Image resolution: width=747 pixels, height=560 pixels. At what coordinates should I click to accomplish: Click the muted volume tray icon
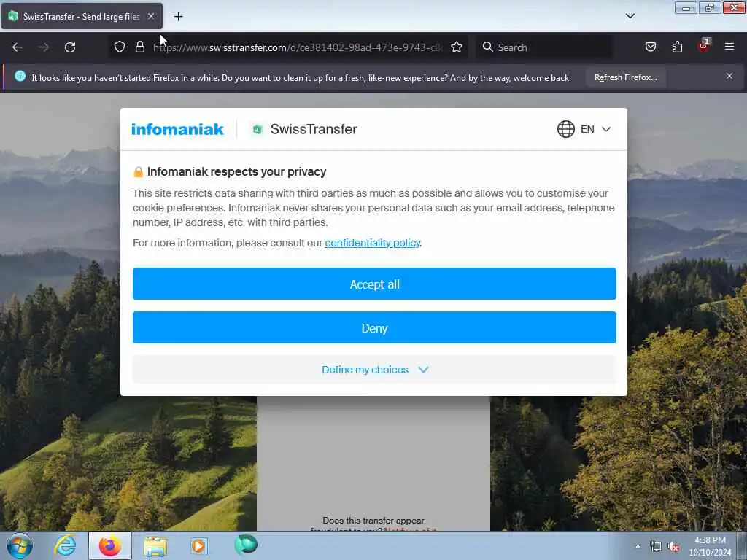click(x=673, y=547)
